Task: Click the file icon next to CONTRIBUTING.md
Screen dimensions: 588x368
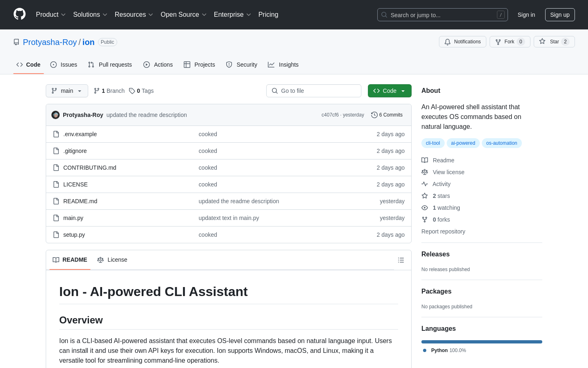Action: coord(56,168)
